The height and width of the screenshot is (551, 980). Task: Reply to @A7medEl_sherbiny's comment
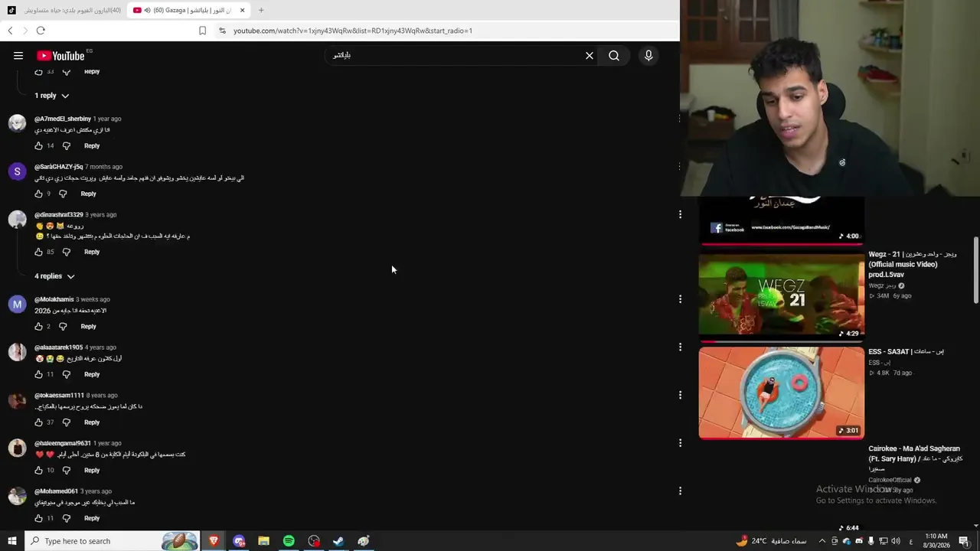tap(92, 145)
